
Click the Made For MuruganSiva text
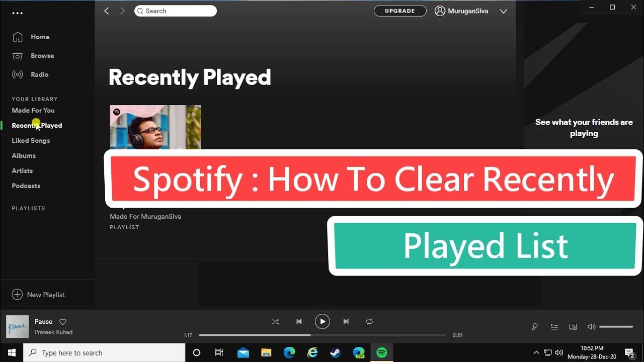pyautogui.click(x=145, y=217)
